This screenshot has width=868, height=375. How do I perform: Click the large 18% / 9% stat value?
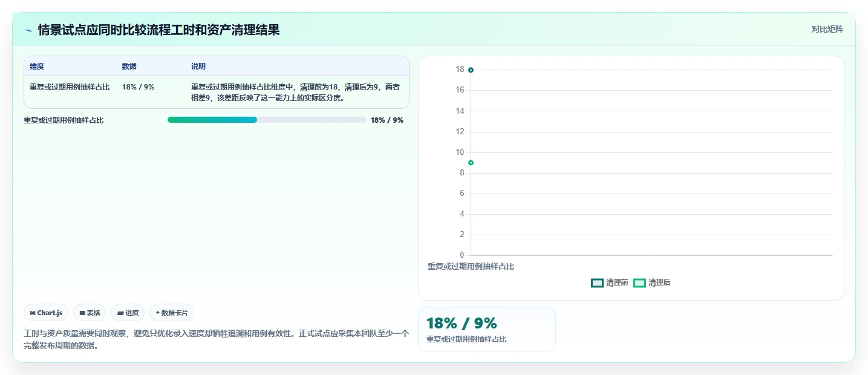click(462, 324)
